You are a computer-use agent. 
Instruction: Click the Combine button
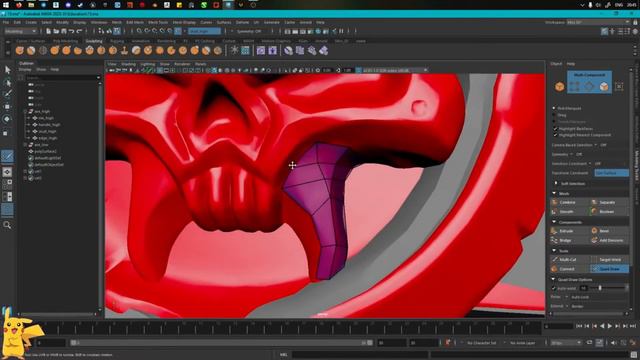[x=570, y=202]
